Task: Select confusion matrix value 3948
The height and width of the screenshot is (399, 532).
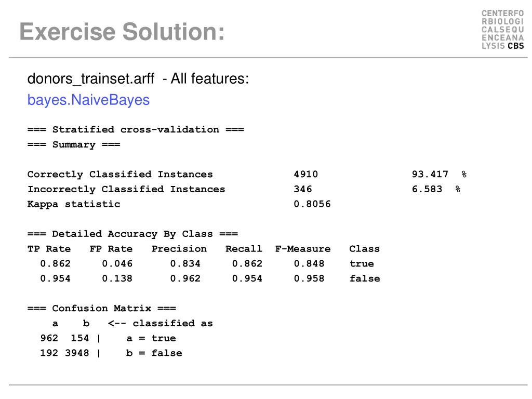Action: click(x=77, y=353)
